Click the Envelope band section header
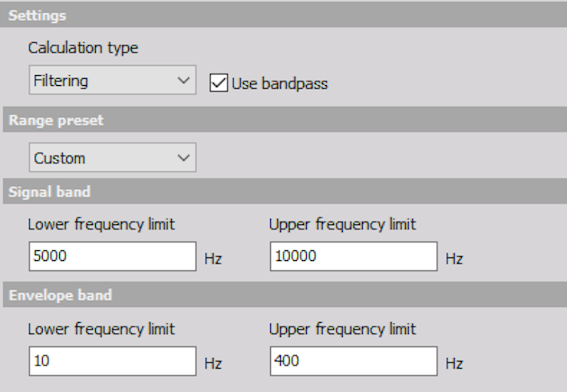 click(285, 295)
